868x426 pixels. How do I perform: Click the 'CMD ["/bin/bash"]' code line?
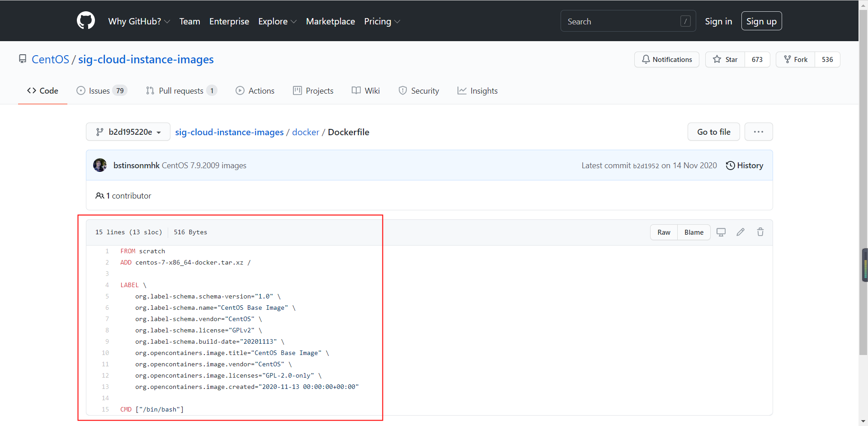click(152, 409)
